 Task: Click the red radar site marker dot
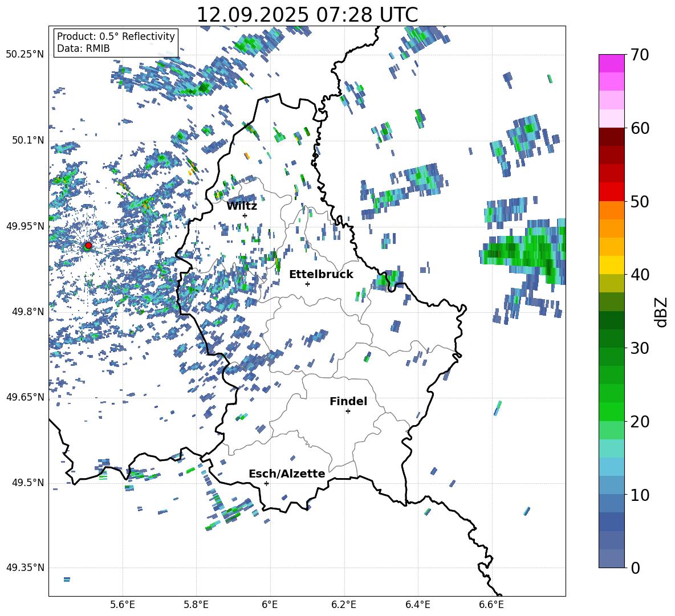click(x=88, y=246)
